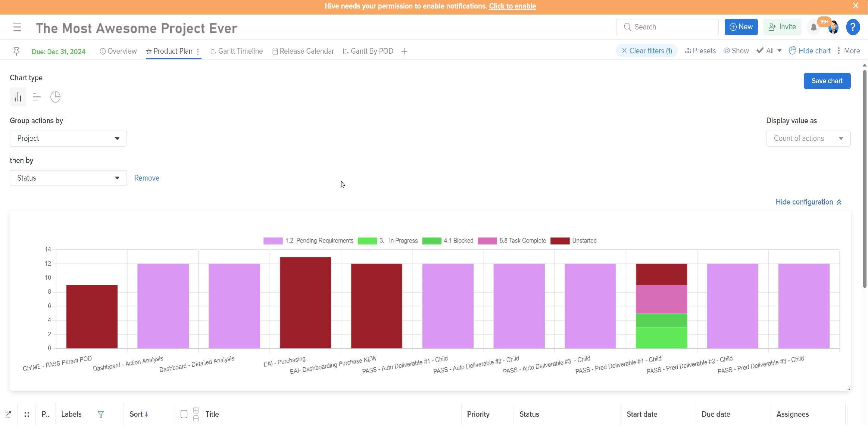The image size is (868, 440).
Task: Click the Labels column header
Action: (x=71, y=414)
